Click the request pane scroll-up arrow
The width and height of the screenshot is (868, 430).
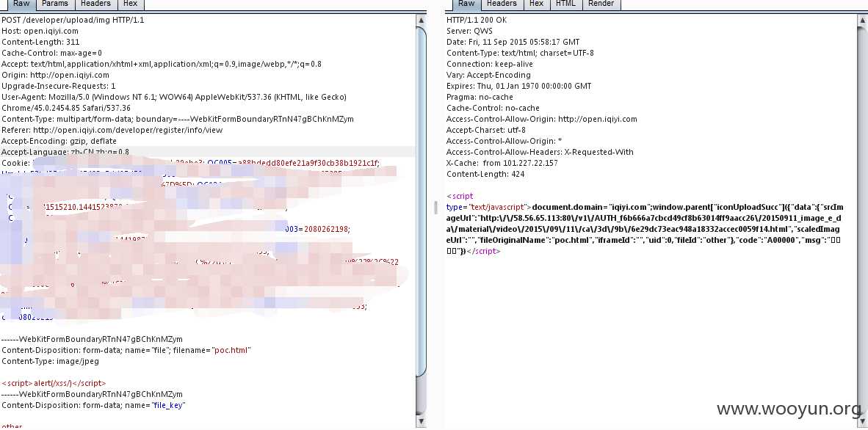click(422, 20)
